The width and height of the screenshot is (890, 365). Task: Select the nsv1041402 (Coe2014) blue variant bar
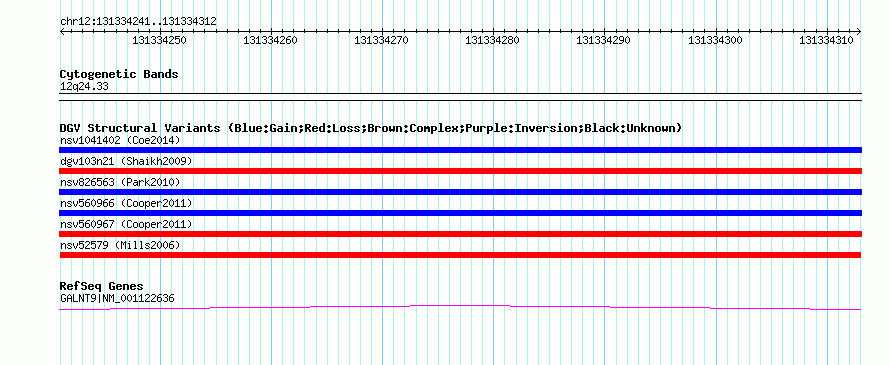(460, 150)
